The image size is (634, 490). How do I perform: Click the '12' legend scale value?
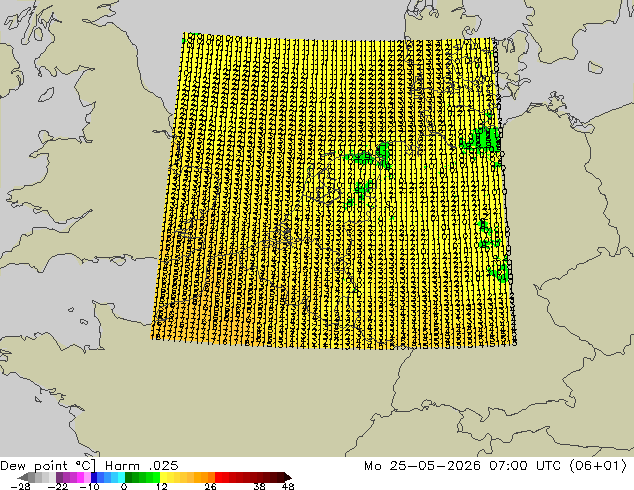point(162,486)
